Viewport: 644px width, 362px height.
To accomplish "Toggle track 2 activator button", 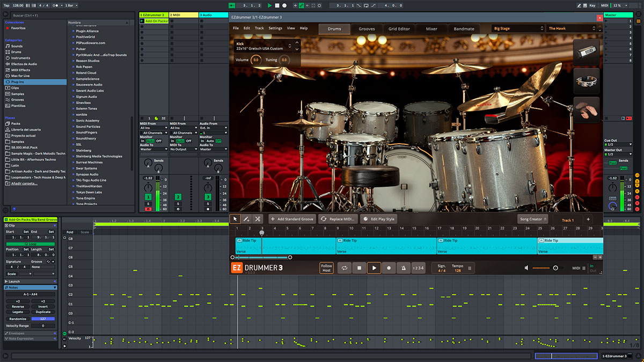I will pos(178,197).
